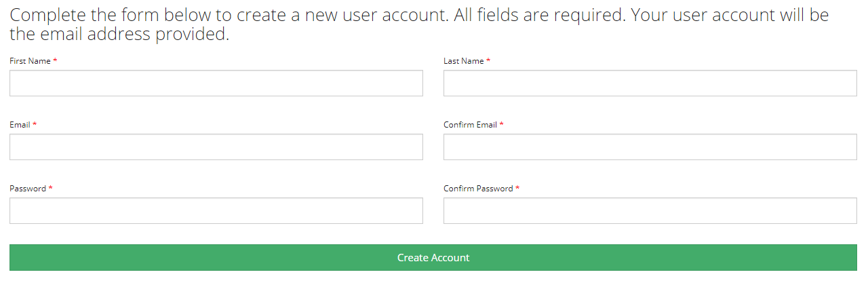This screenshot has height=285, width=868.
Task: Click the red asterisk beside First Name
Action: 55,61
